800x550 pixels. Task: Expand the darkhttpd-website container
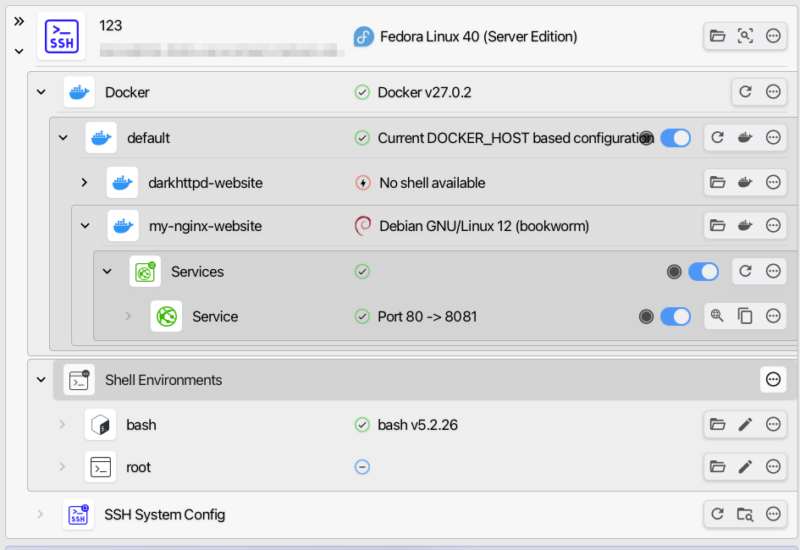click(x=84, y=182)
